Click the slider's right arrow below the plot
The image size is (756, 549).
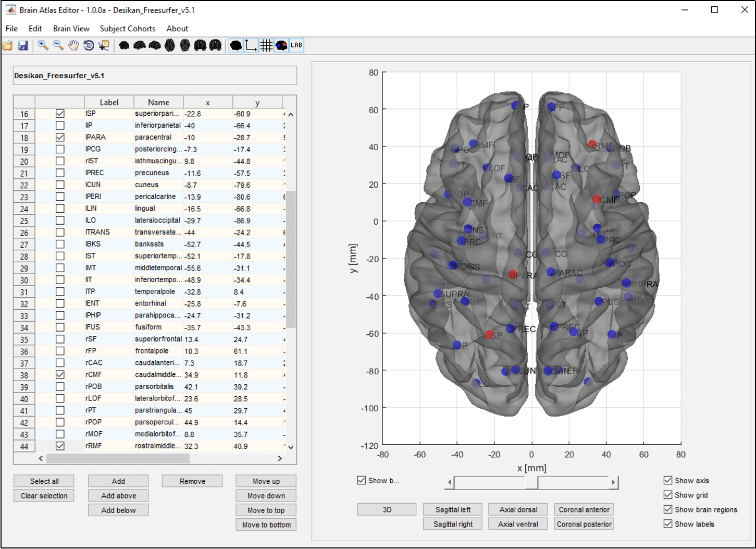613,482
